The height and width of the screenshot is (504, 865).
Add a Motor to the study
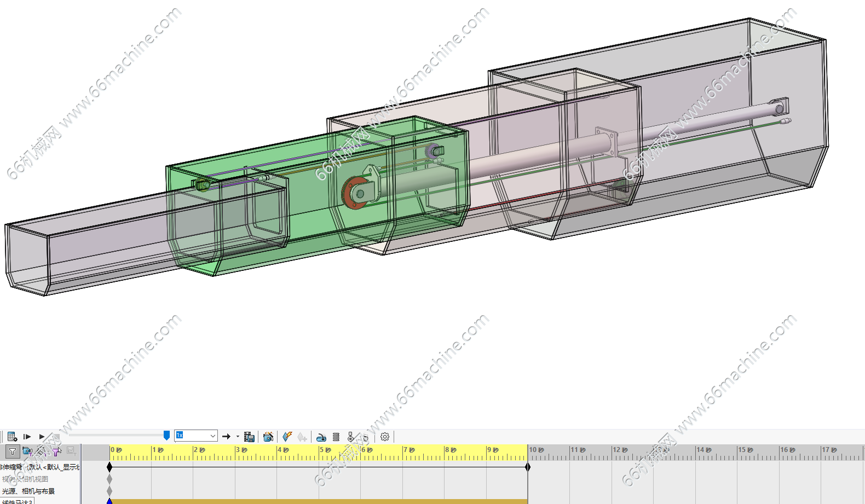point(321,437)
